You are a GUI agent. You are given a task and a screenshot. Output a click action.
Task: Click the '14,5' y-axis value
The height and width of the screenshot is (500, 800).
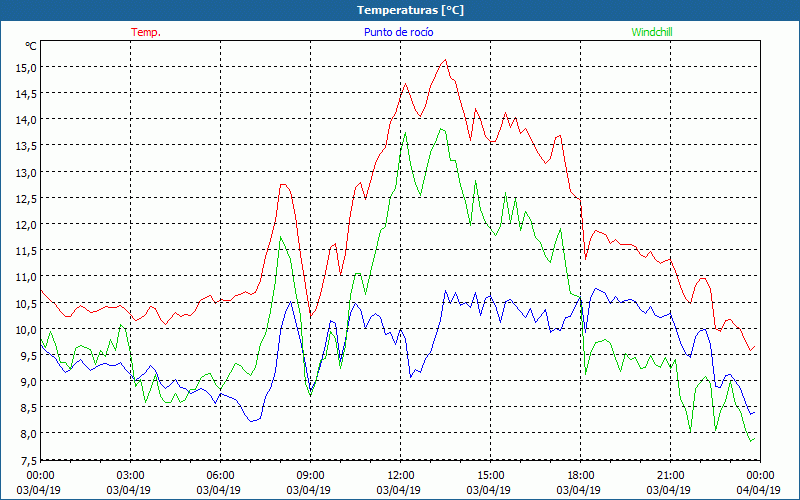coord(26,93)
